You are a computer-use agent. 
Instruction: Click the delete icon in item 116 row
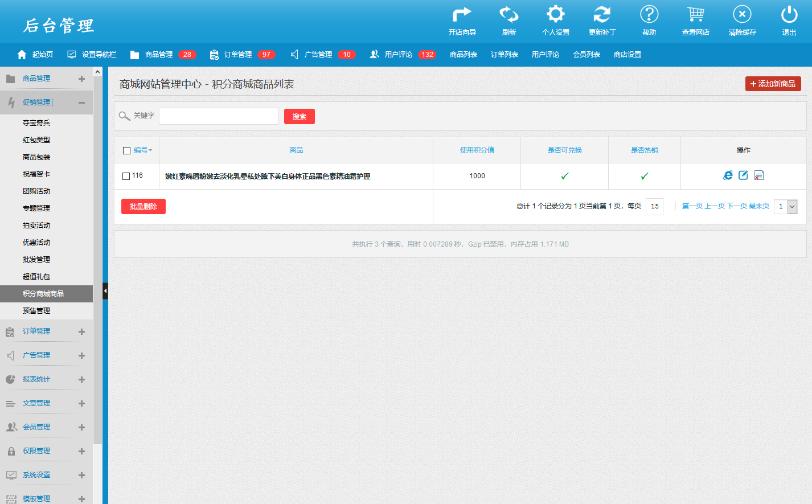pyautogui.click(x=758, y=175)
